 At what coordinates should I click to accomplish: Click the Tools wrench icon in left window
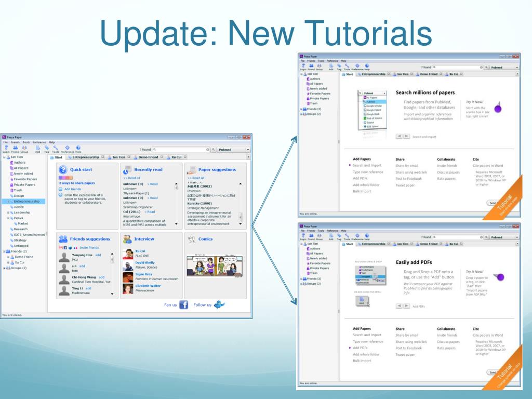click(55, 149)
